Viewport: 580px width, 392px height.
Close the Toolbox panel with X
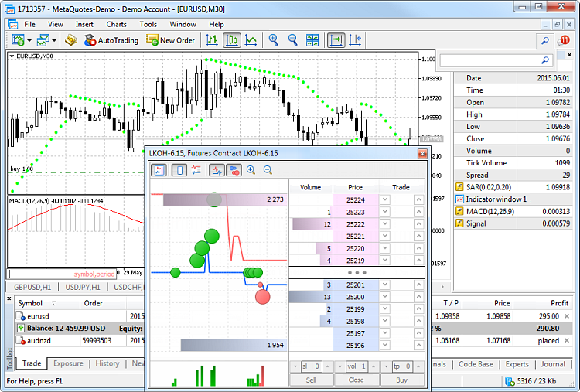pyautogui.click(x=9, y=298)
